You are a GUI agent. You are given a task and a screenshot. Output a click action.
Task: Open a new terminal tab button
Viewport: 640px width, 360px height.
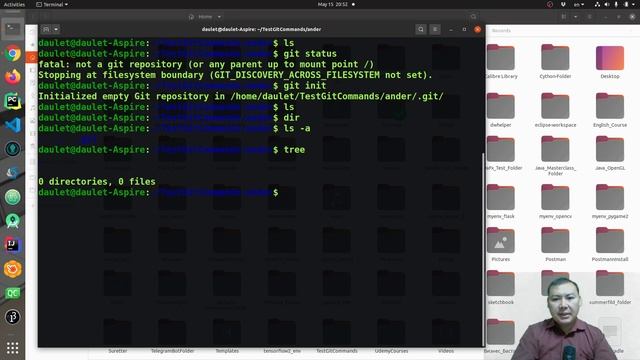(x=46, y=29)
